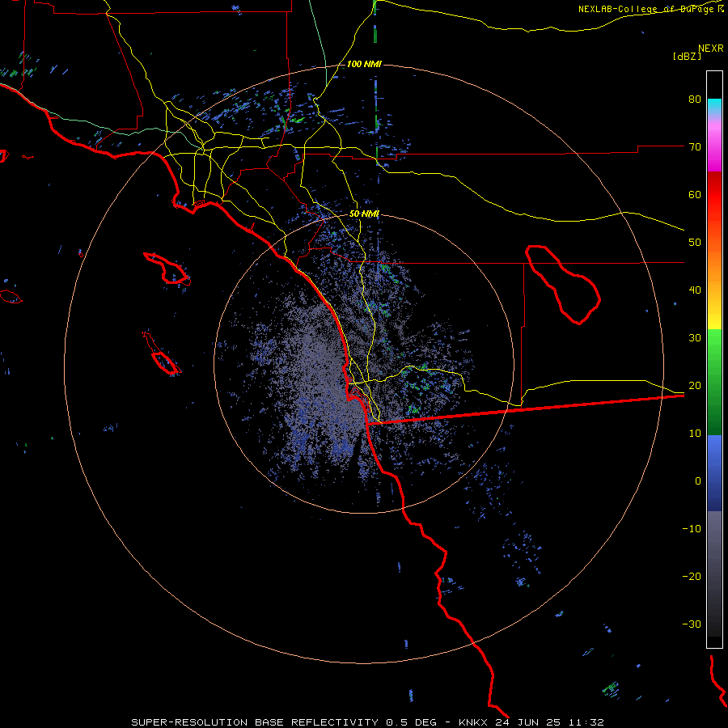
Task: Click the Santa Catalina Island outline
Action: [x=167, y=269]
